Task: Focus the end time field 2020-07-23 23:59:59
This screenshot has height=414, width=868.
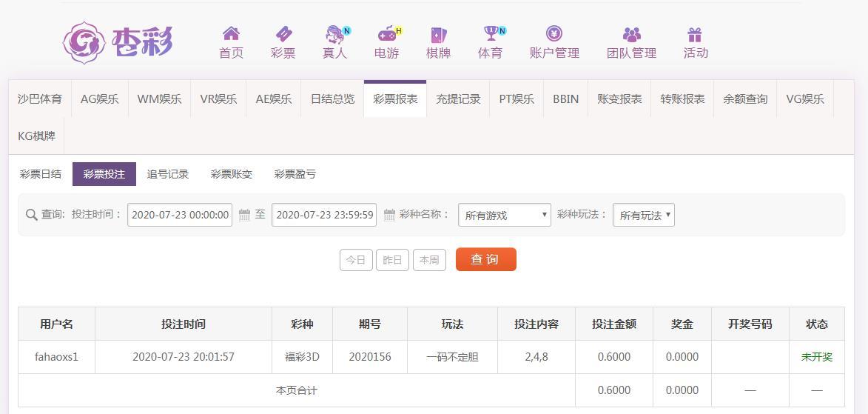Action: 324,215
